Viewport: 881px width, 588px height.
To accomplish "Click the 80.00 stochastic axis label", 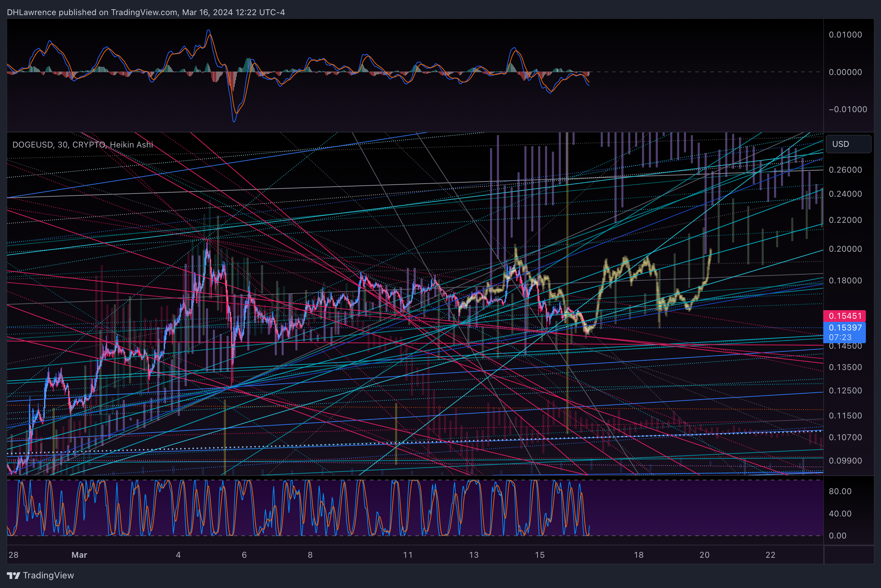I will [840, 492].
